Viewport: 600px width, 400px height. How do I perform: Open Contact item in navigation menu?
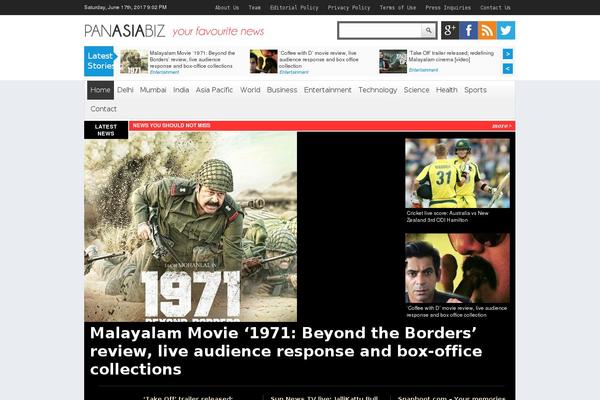tap(103, 109)
